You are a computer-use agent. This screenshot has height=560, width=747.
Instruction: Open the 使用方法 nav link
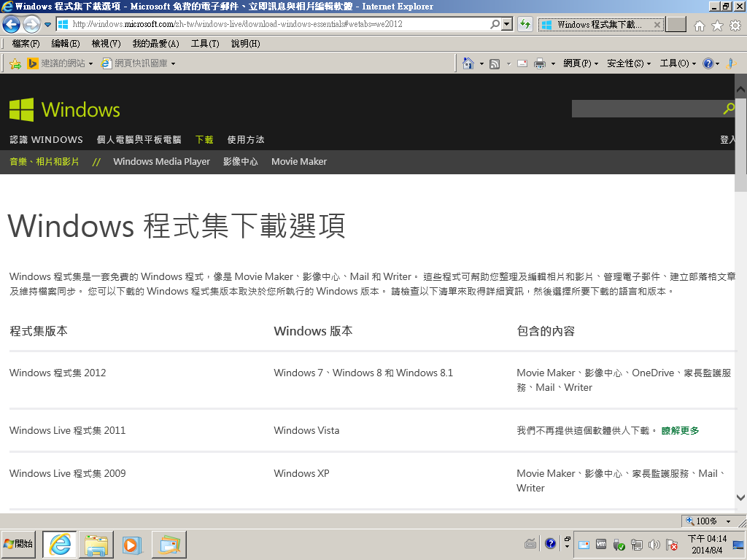[x=246, y=139]
